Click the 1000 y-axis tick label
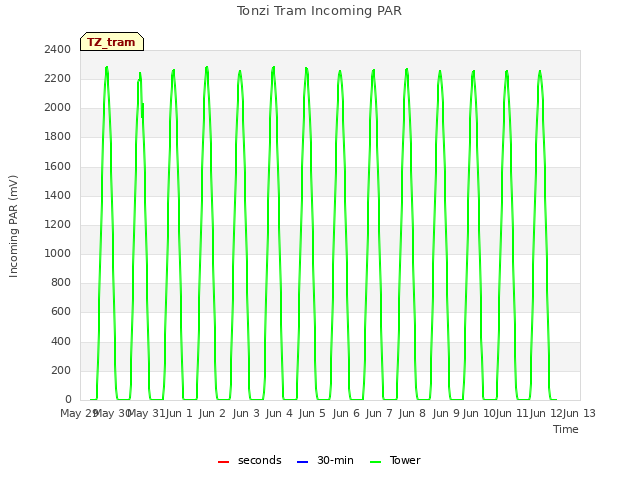This screenshot has height=480, width=640. click(x=58, y=253)
